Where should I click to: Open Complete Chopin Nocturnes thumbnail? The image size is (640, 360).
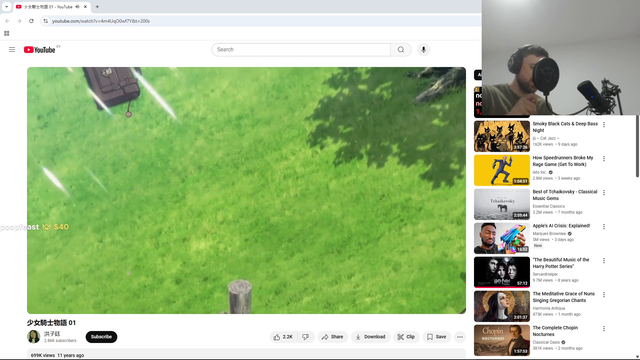click(x=502, y=340)
